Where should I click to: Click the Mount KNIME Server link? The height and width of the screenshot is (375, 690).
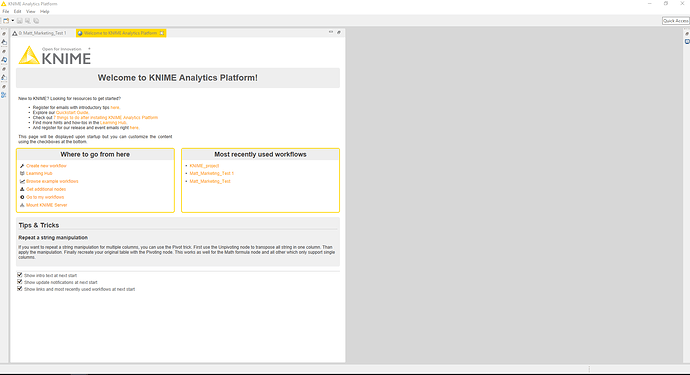(47, 205)
